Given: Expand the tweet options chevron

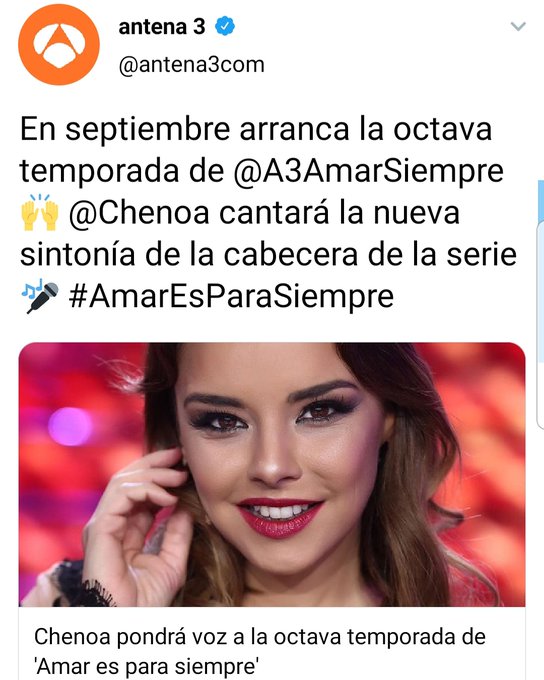Looking at the screenshot, I should (x=518, y=26).
